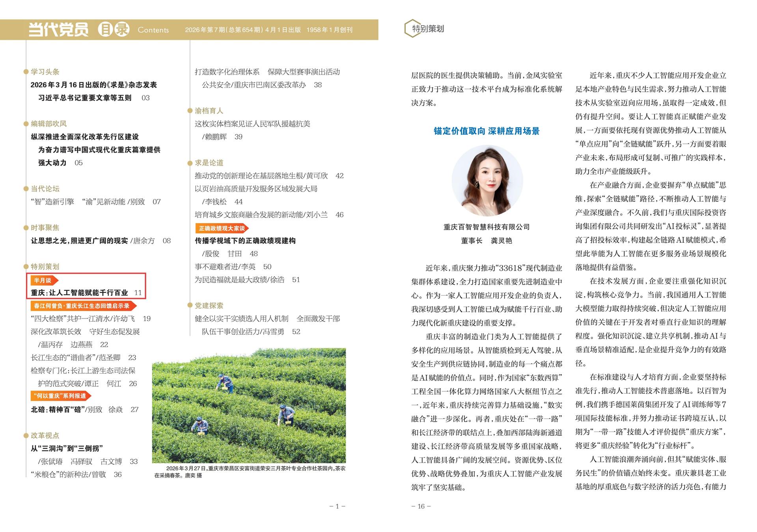Select the 时事聚焦 section heading
757x532 pixels.
pos(45,228)
